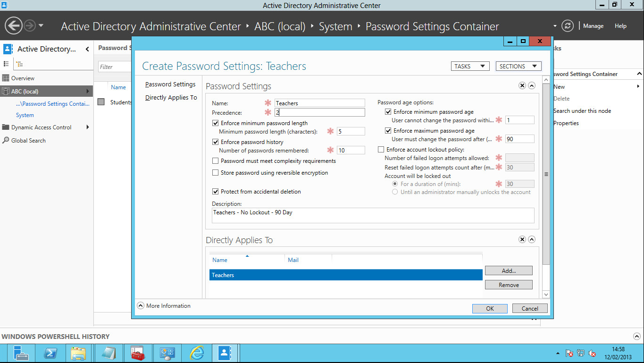This screenshot has height=363, width=644.
Task: Enable Password must meet complexity requirements
Action: (x=216, y=161)
